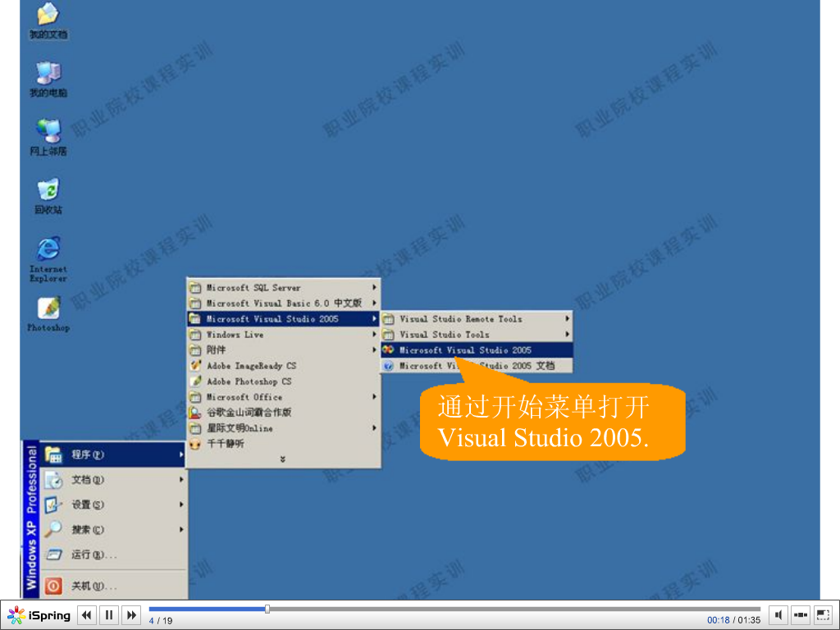The height and width of the screenshot is (630, 840).
Task: Click the Windows Live folder icon
Action: [195, 335]
